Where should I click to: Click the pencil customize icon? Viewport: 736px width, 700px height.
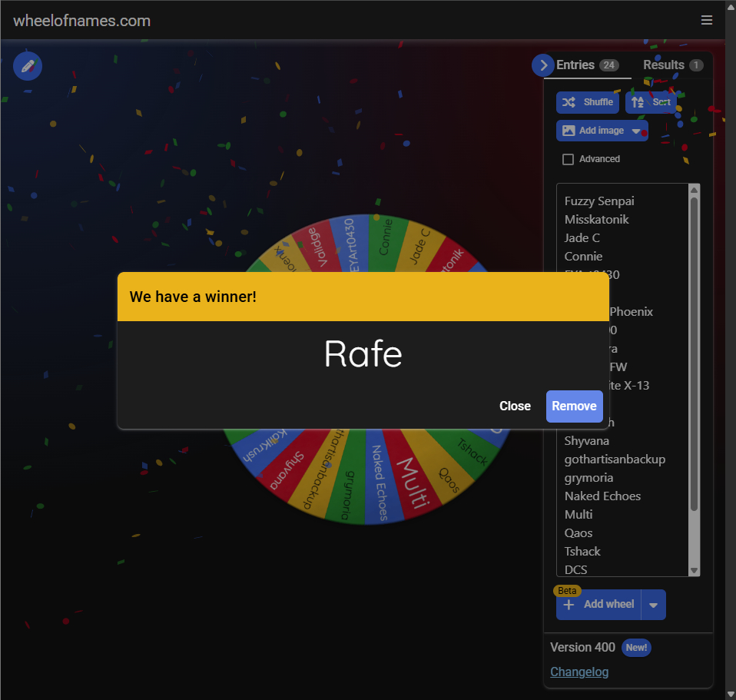[28, 66]
